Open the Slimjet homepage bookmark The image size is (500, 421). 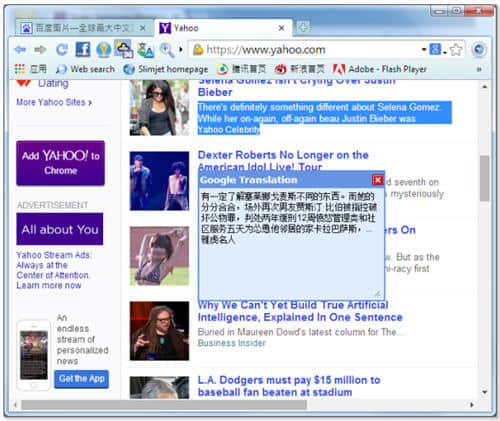pos(166,69)
